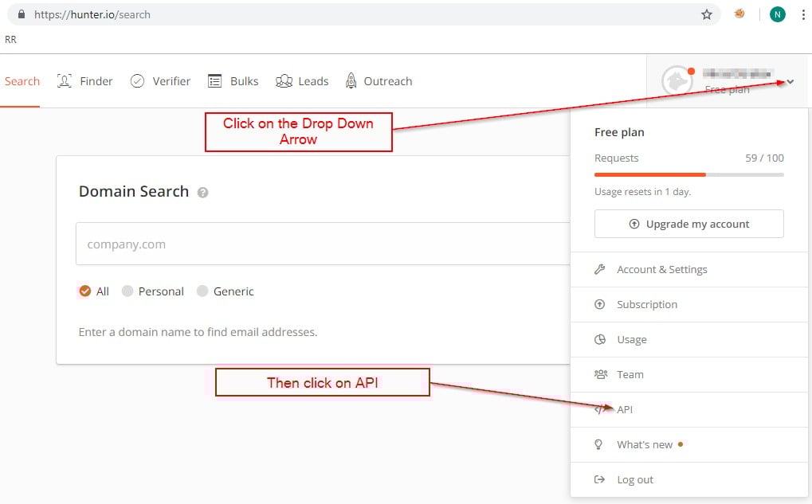Click the Hunter account avatar icon
The height and width of the screenshot is (504, 812).
[677, 80]
